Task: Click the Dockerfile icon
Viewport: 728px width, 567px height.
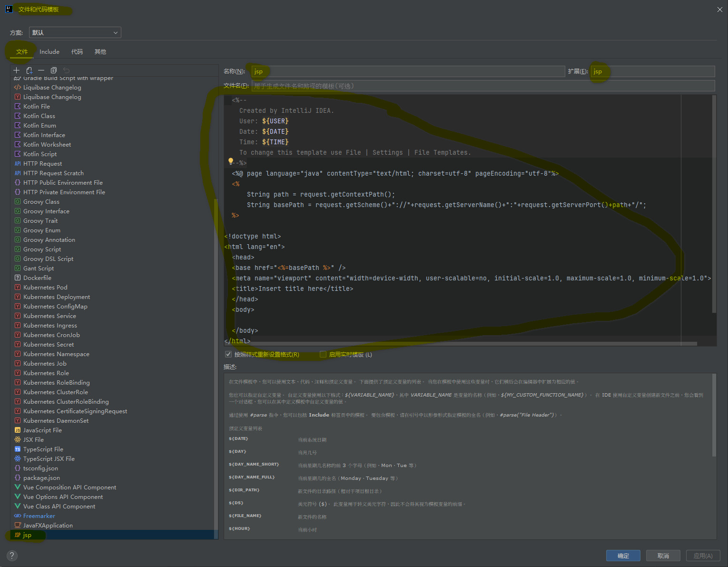Action: 18,278
